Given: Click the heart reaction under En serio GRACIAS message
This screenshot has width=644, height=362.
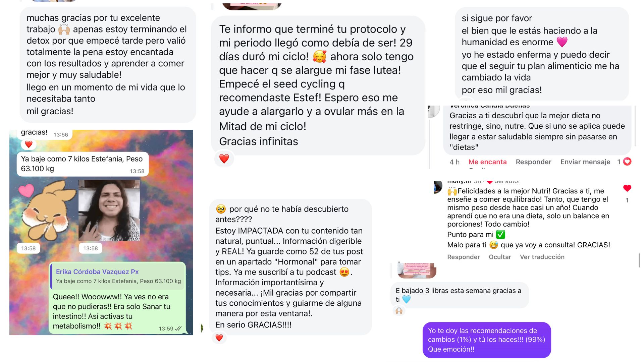Looking at the screenshot, I should coord(219,338).
